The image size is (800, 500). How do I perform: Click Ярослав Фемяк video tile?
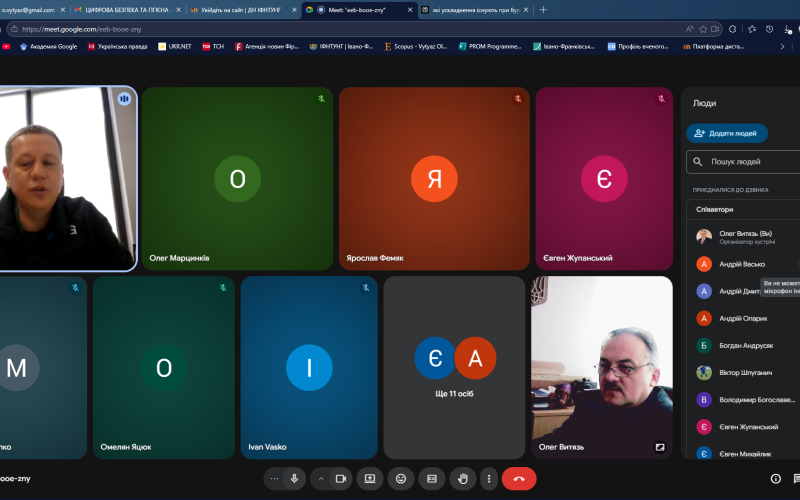(434, 179)
